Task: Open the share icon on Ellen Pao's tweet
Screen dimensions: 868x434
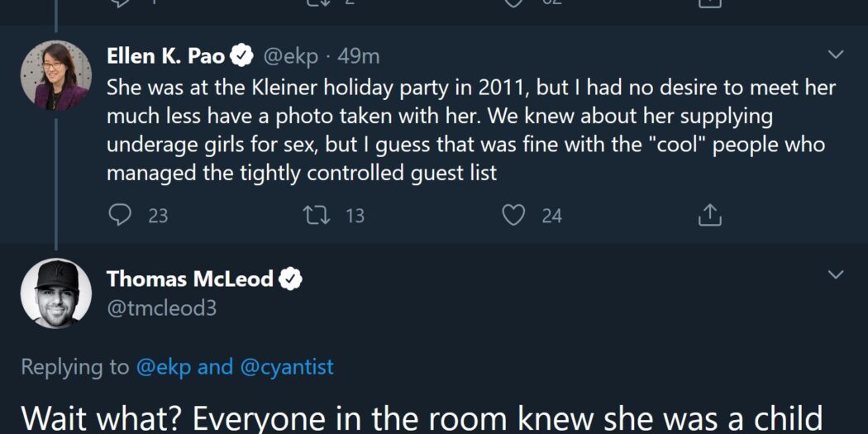Action: coord(710,216)
